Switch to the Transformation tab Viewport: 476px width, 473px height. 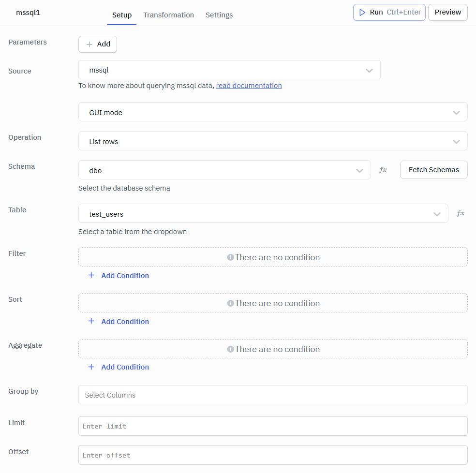pos(168,15)
